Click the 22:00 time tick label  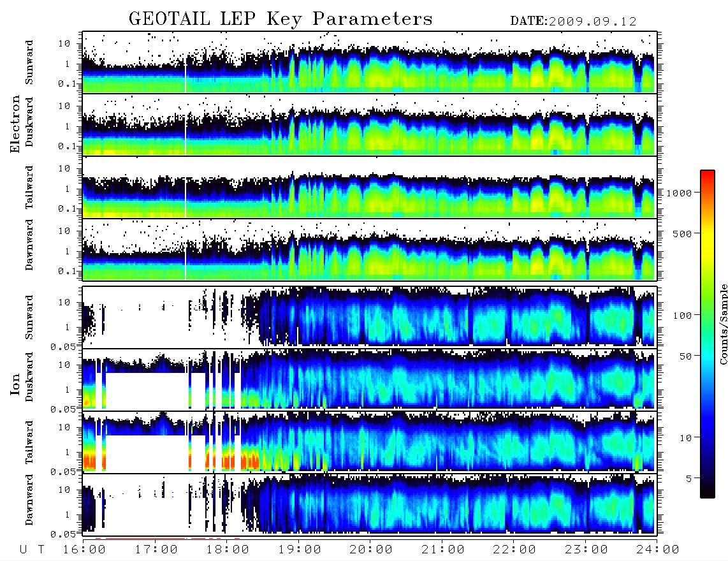(x=514, y=550)
